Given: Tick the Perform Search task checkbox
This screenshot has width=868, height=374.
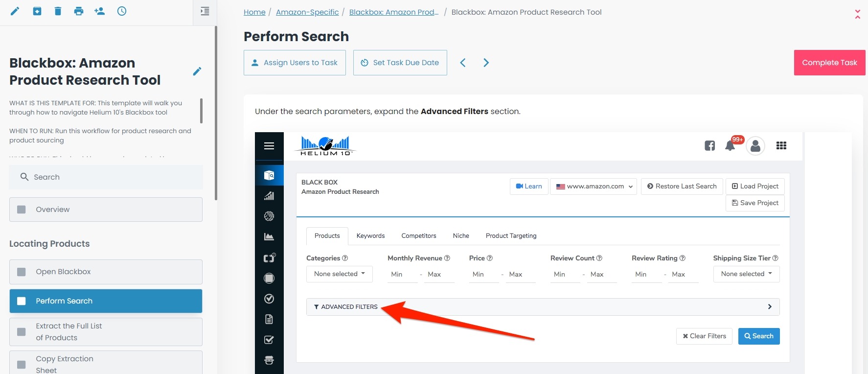Looking at the screenshot, I should click(22, 301).
